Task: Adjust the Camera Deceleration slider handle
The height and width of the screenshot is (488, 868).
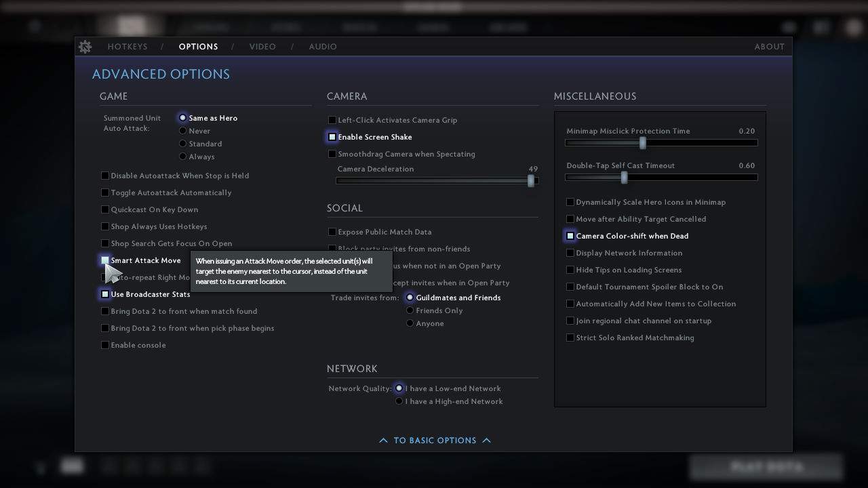Action: 531,180
